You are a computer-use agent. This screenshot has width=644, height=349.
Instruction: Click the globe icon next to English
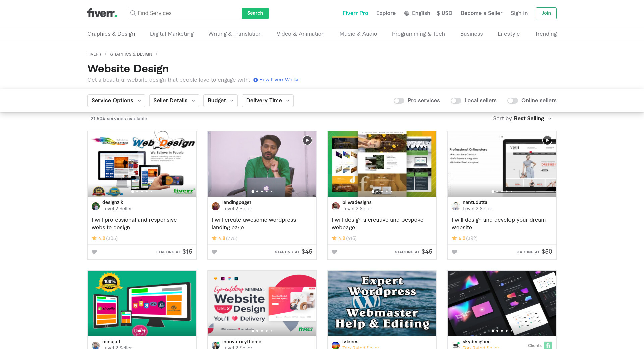(407, 13)
